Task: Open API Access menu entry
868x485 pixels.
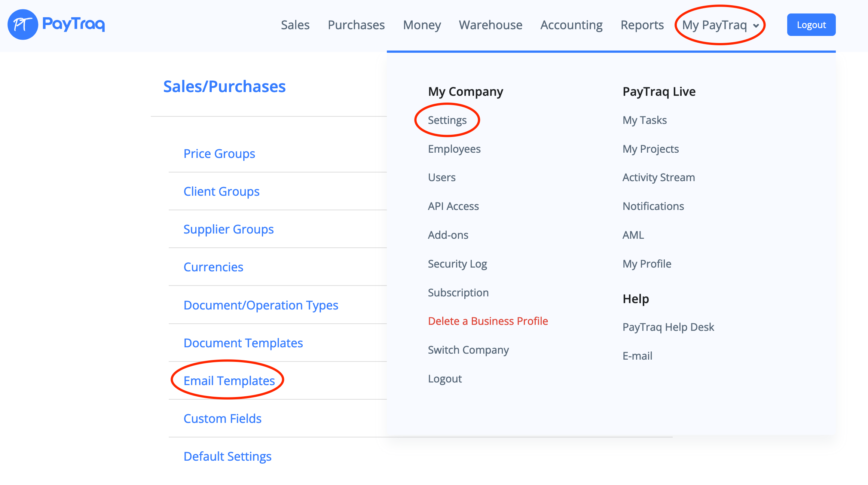Action: [x=453, y=206]
